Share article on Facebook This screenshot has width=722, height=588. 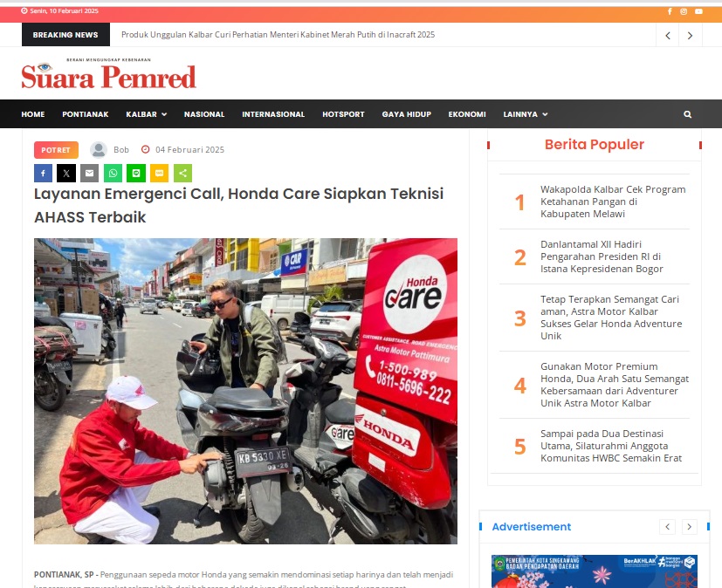pos(44,174)
